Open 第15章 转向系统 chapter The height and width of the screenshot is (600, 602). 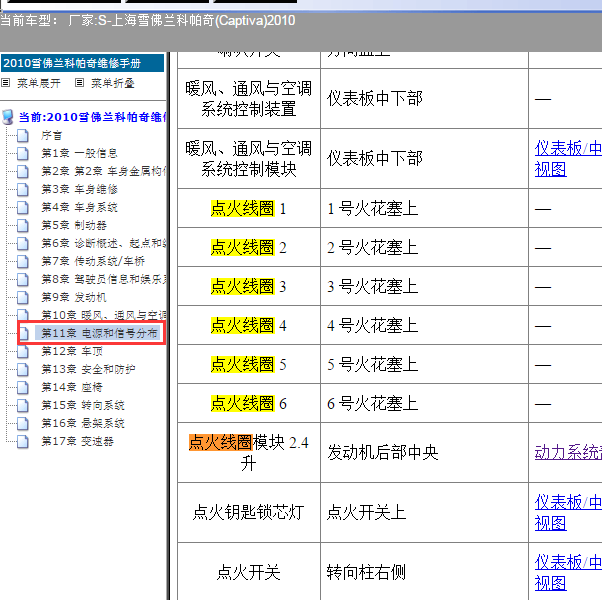pyautogui.click(x=83, y=405)
